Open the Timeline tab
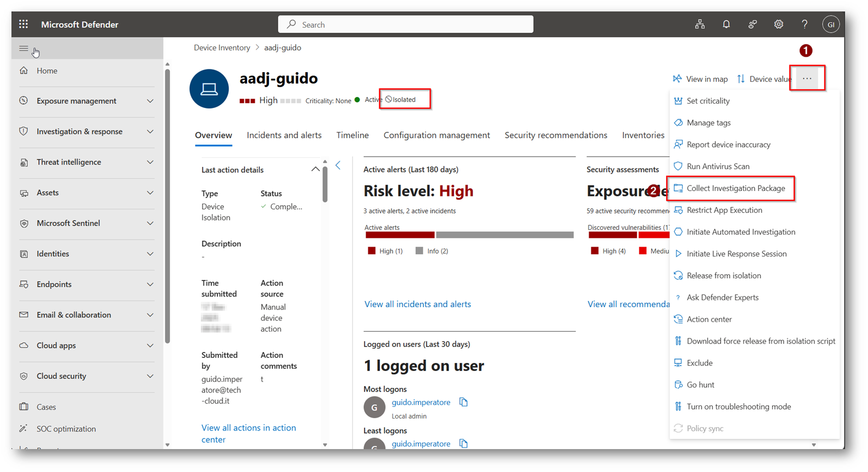The height and width of the screenshot is (472, 868). coord(352,135)
